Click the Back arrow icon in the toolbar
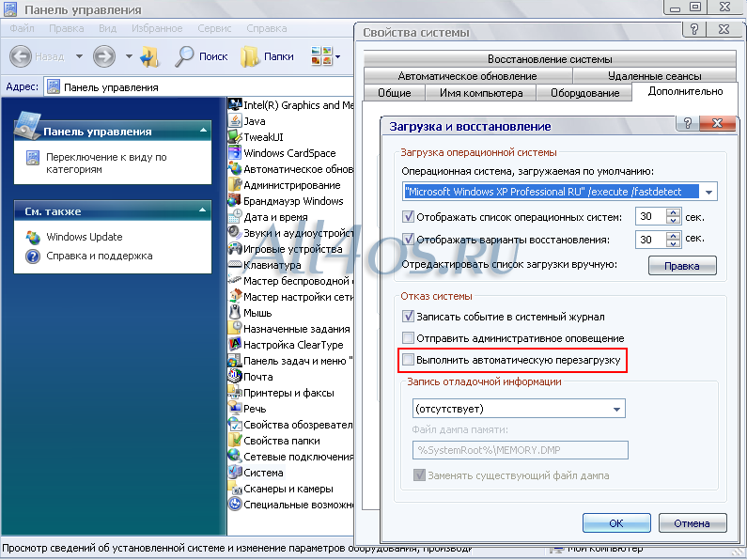 [x=21, y=56]
